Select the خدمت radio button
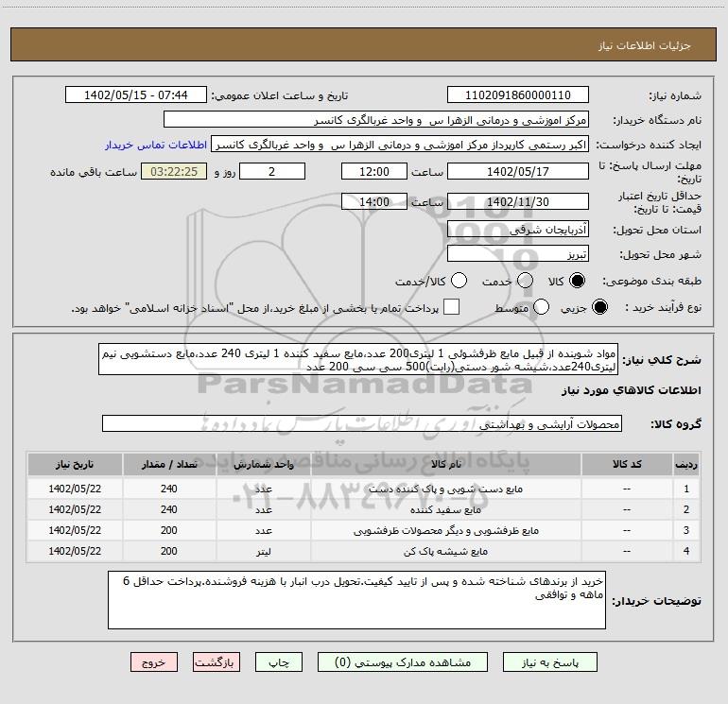 (x=525, y=281)
